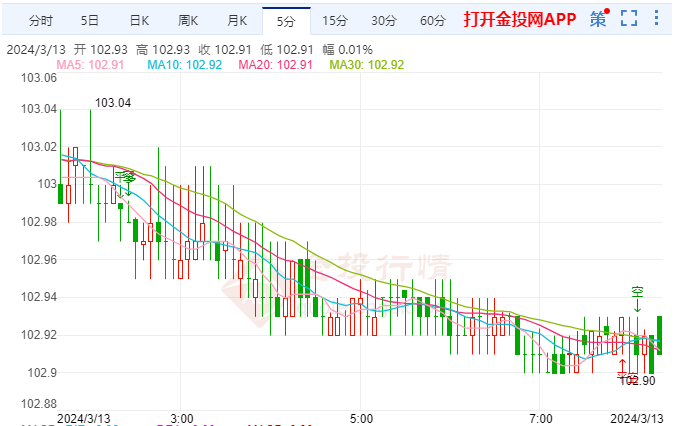
Task: Click the green 空 signal marker
Action: tap(637, 292)
